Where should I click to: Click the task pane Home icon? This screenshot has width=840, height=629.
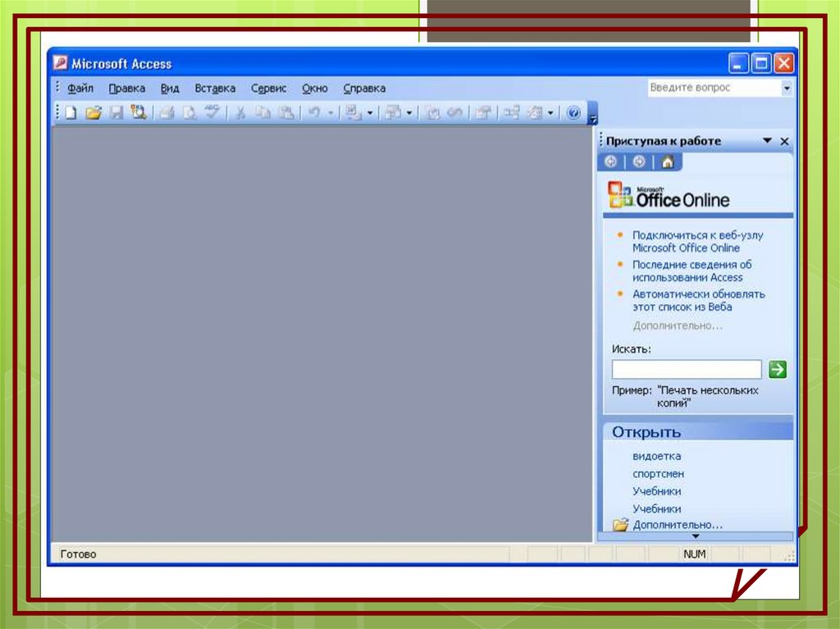668,162
